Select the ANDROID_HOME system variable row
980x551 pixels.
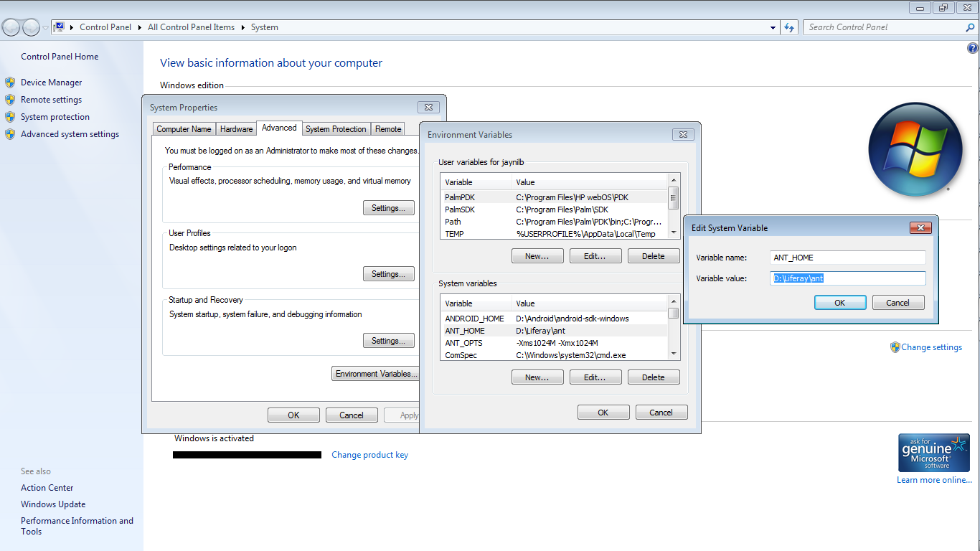click(x=554, y=319)
